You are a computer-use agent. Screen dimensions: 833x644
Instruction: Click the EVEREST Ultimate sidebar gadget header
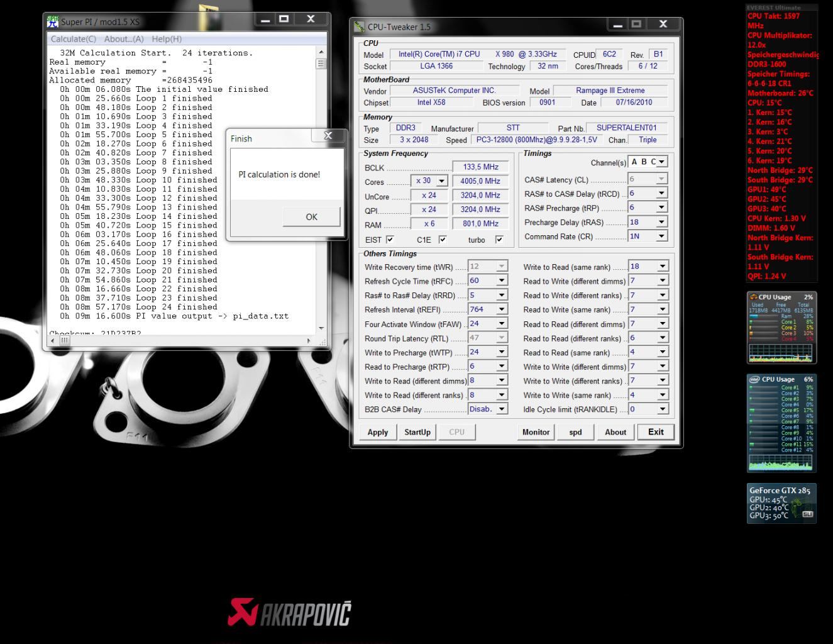pos(782,8)
